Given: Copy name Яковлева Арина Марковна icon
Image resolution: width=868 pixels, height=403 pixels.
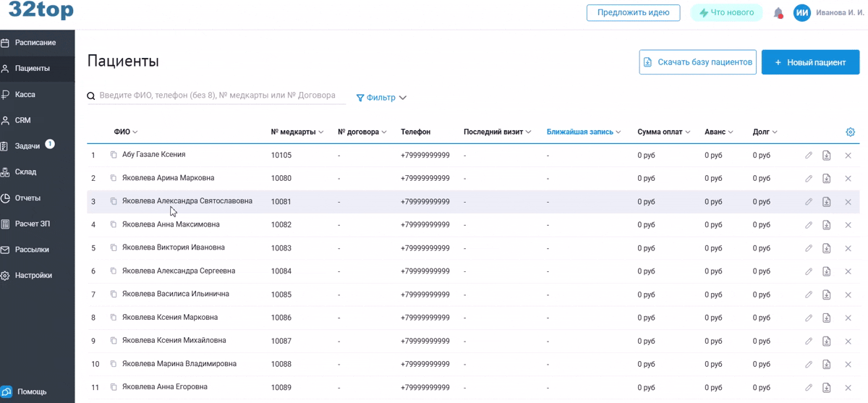Looking at the screenshot, I should point(114,178).
